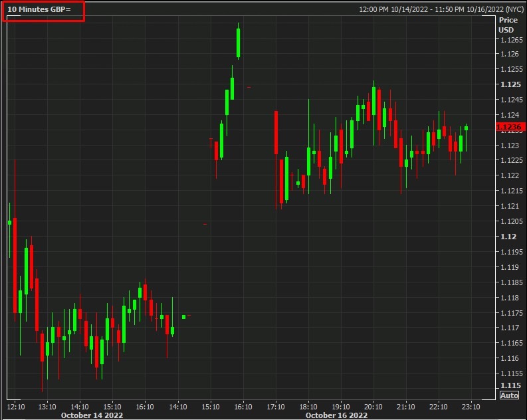Select the 1.1265 price axis value
Screen dimensions: 527x420
[x=512, y=40]
